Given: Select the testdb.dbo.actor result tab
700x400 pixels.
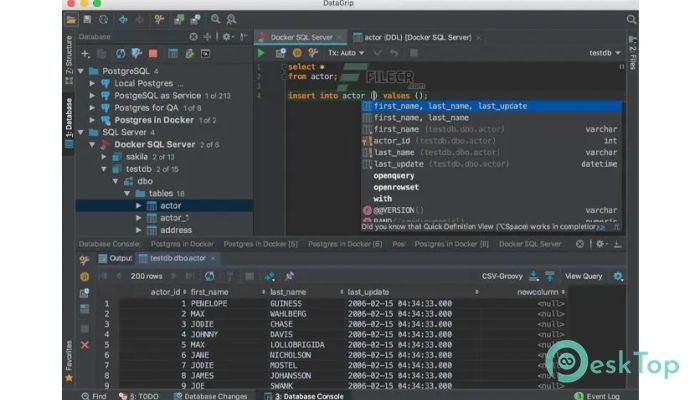Looking at the screenshot, I should click(177, 258).
